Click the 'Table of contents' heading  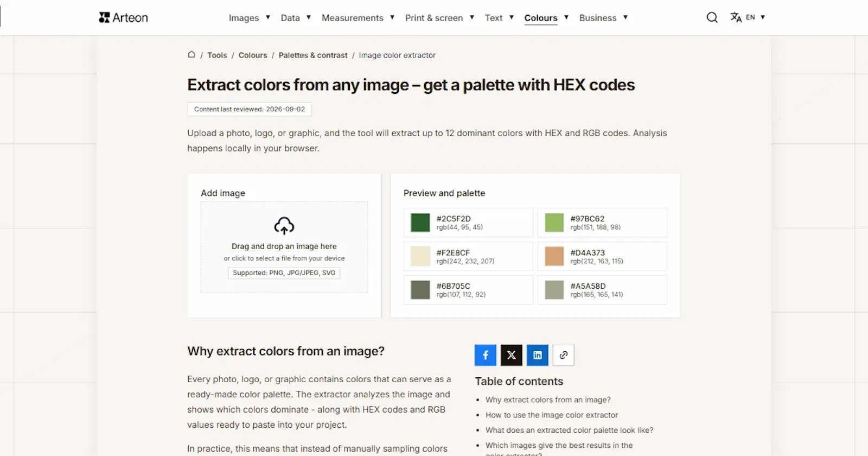(x=519, y=381)
